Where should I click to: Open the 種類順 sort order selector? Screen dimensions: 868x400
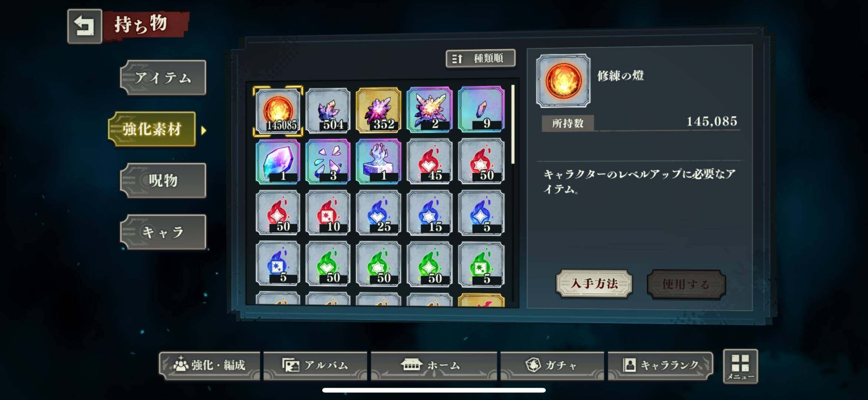[481, 59]
